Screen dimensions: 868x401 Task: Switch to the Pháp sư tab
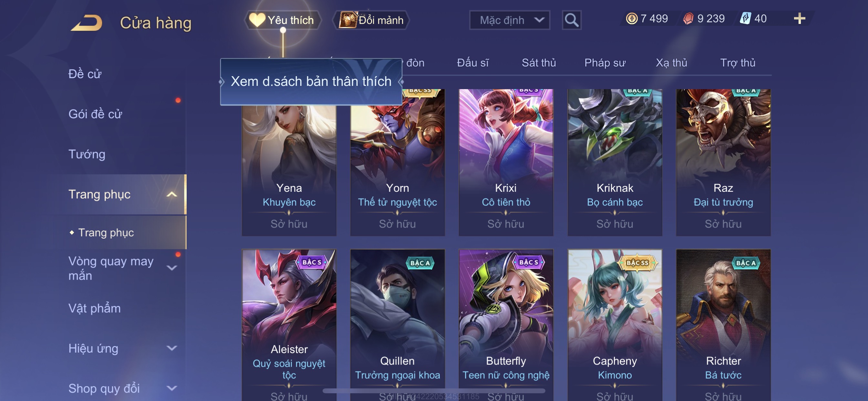click(605, 63)
